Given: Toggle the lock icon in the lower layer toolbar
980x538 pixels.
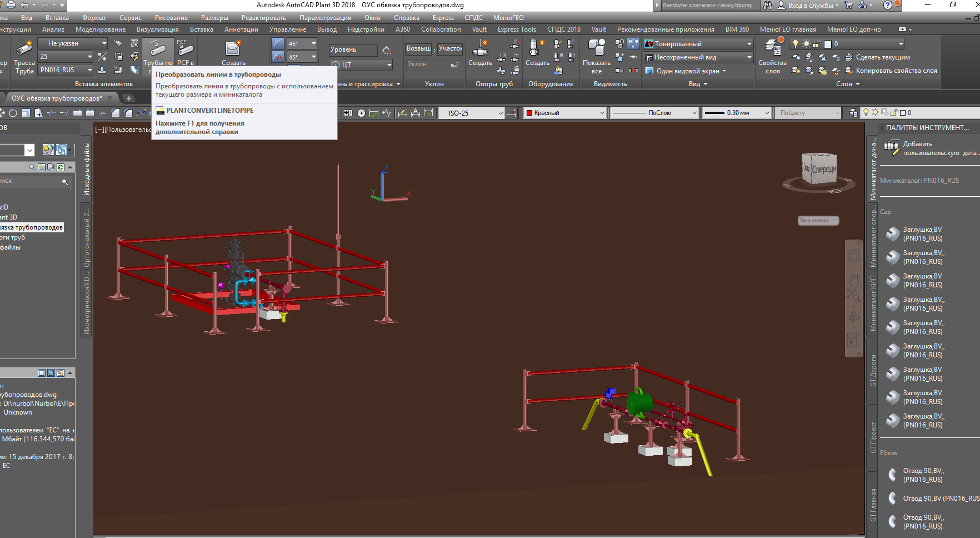Looking at the screenshot, I should 894,113.
